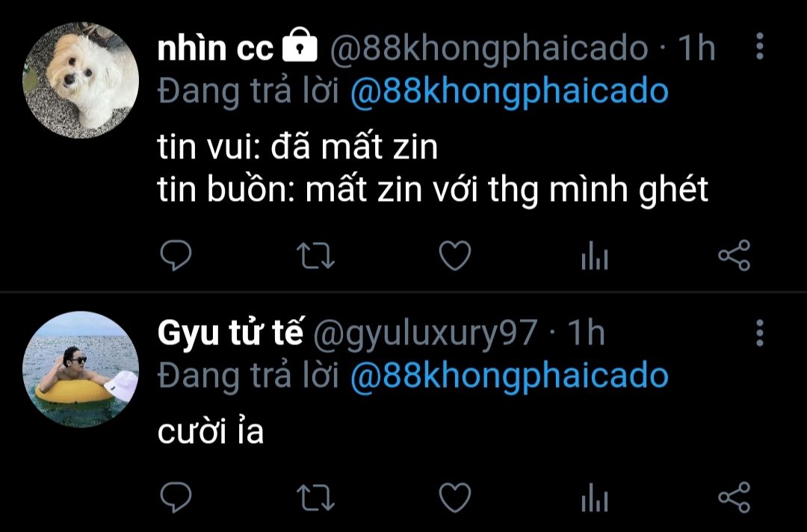Share the tweet by nhìn cc

(734, 256)
